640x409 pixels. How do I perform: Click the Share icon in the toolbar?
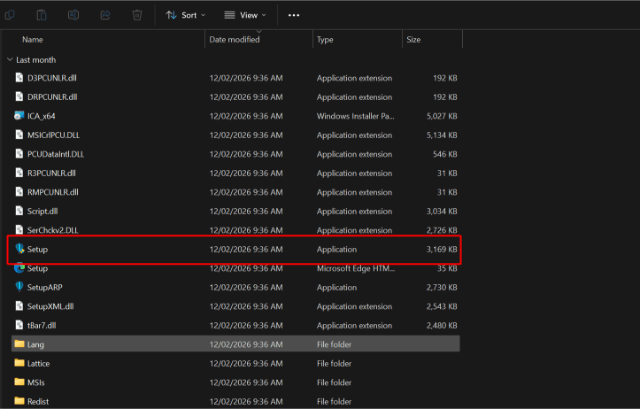pos(106,15)
